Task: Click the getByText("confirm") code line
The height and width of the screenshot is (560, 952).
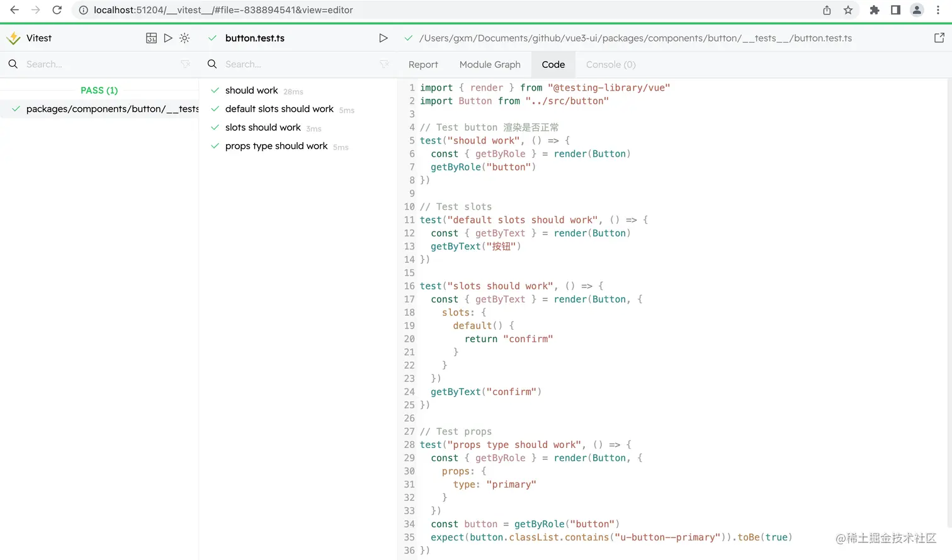Action: 486,392
